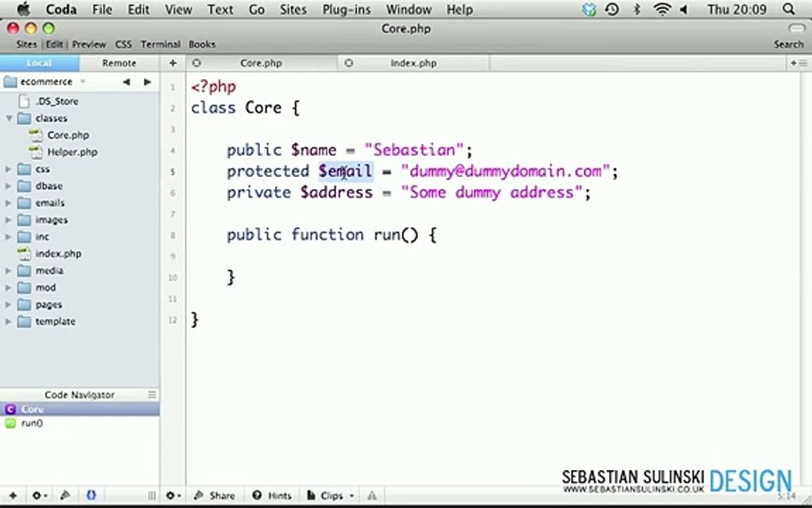Open the Terminal view in toolbar
812x508 pixels.
click(x=161, y=44)
